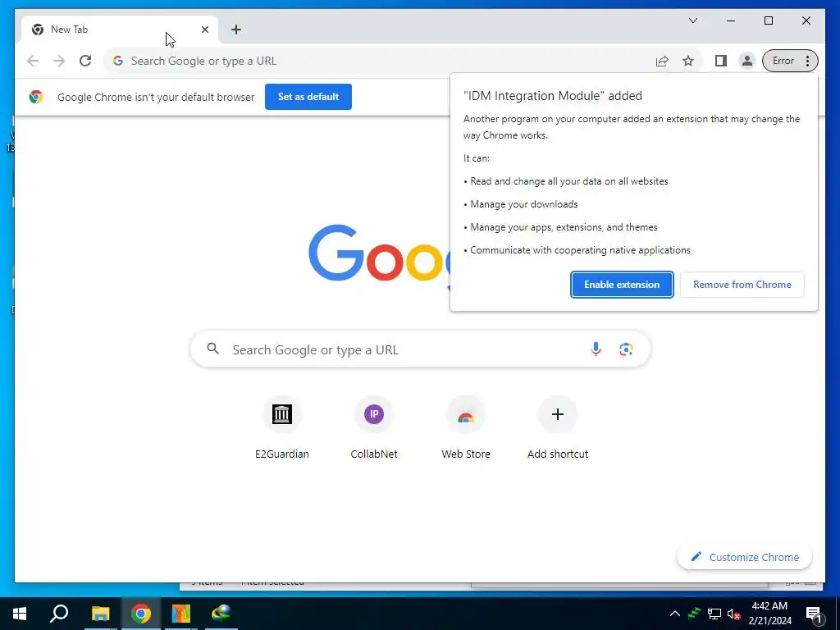Viewport: 840px width, 630px height.
Task: Click "Communicate with cooperating native applications" text
Action: click(x=580, y=250)
